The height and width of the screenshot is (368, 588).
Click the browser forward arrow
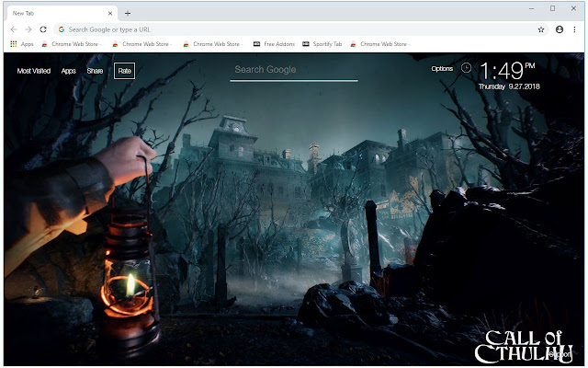click(x=28, y=29)
